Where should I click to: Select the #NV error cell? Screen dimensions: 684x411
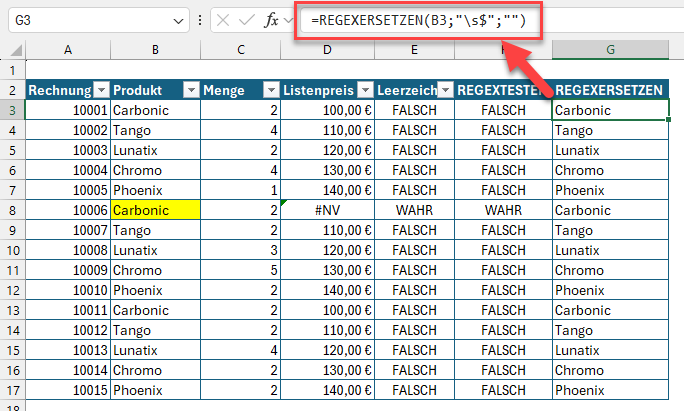click(x=327, y=211)
